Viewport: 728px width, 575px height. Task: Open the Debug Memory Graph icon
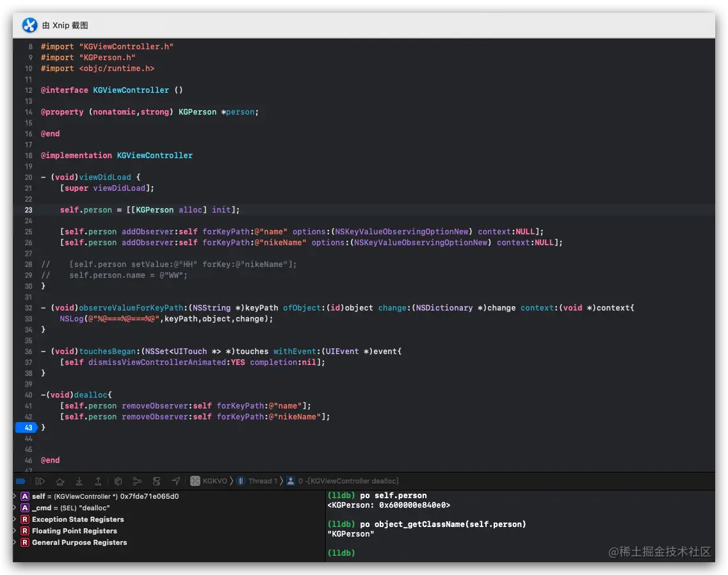[137, 481]
